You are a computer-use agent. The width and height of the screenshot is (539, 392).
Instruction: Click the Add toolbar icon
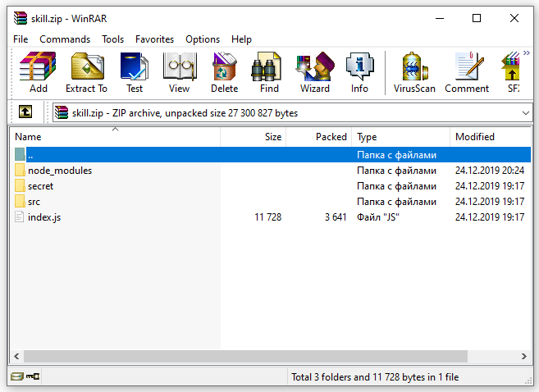[x=39, y=72]
